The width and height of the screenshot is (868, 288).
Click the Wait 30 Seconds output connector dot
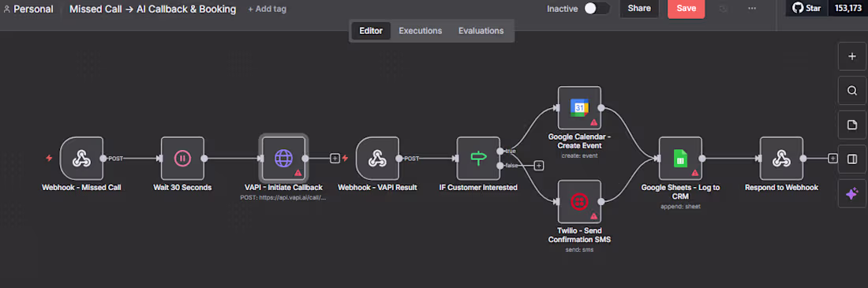coord(204,159)
